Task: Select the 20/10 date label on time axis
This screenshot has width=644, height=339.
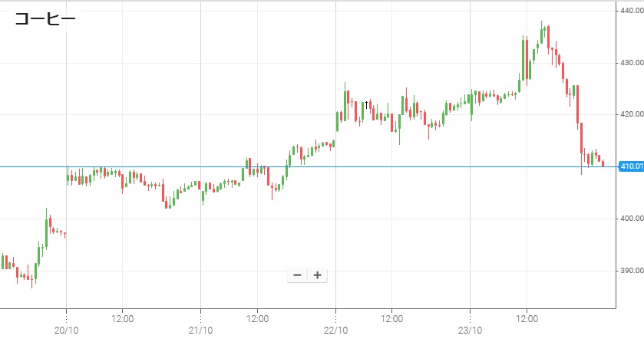Action: point(66,331)
